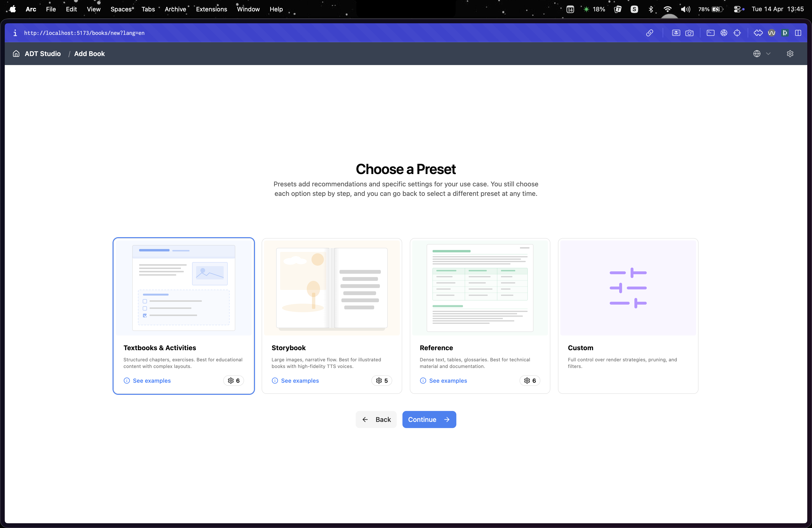Click the Back button

376,420
